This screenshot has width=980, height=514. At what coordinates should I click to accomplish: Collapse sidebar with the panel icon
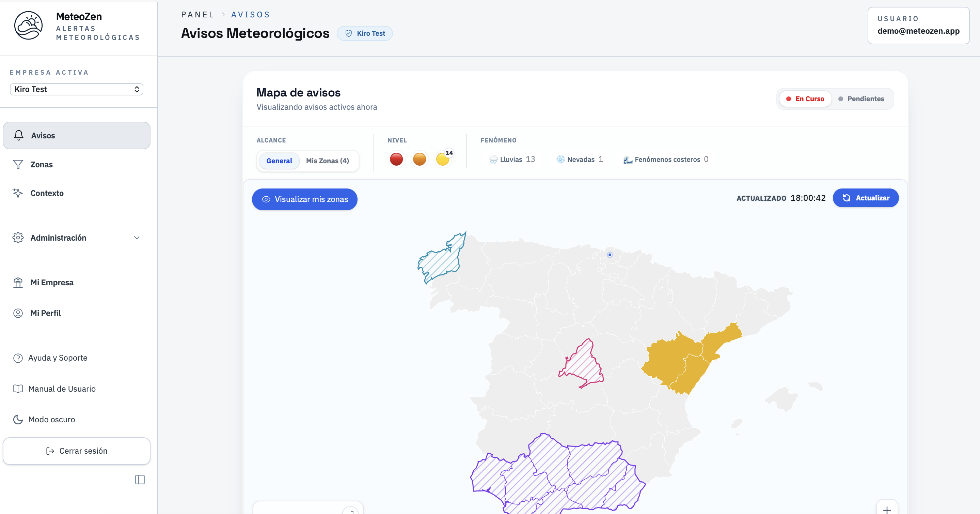pos(140,479)
